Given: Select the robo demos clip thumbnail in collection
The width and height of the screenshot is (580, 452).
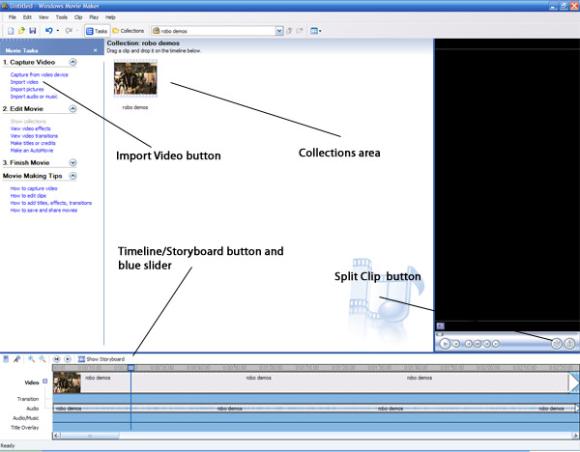Looking at the screenshot, I should [135, 79].
